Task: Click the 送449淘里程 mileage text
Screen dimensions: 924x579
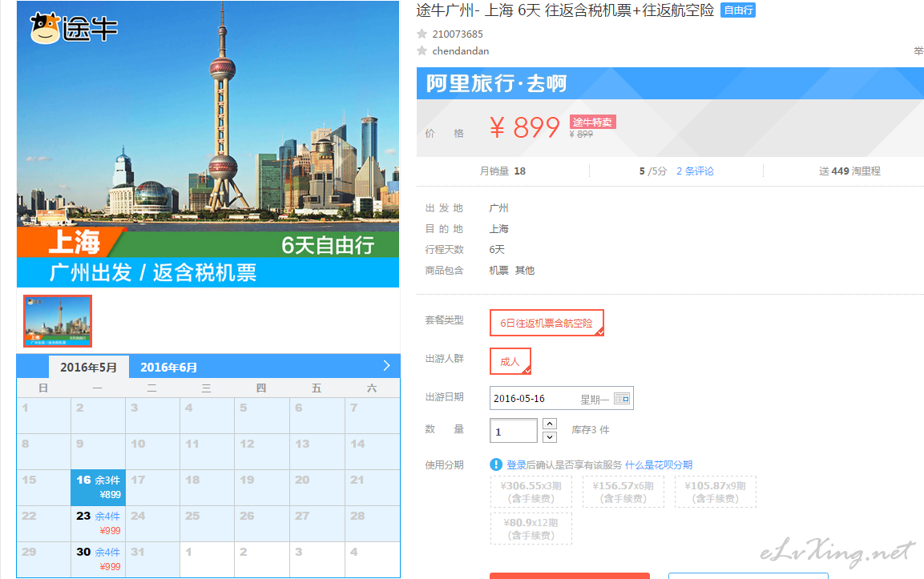Action: click(849, 171)
